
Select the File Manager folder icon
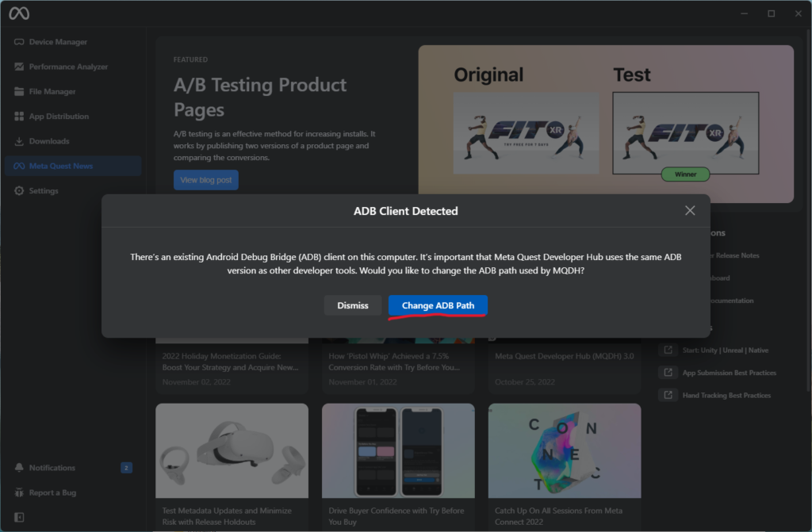(19, 92)
